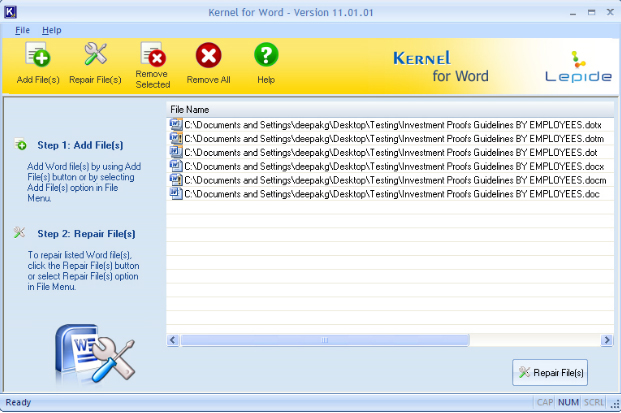Select the EMPLOYEES.dotm file row

(391, 139)
